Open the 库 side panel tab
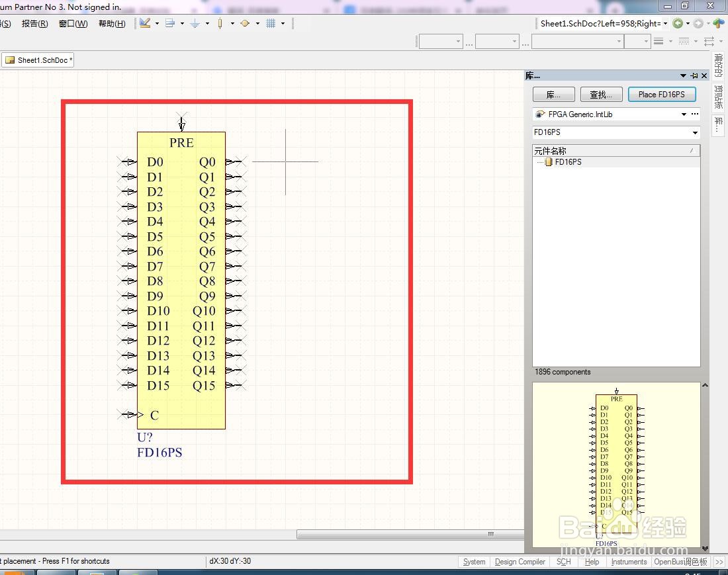 719,124
